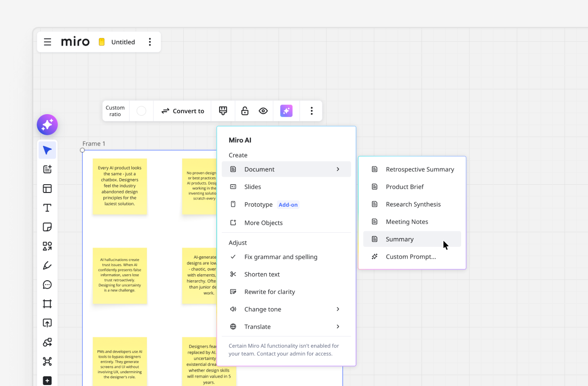Rename the Untitled board title
Viewport: 588px width, 386px height.
tap(123, 42)
